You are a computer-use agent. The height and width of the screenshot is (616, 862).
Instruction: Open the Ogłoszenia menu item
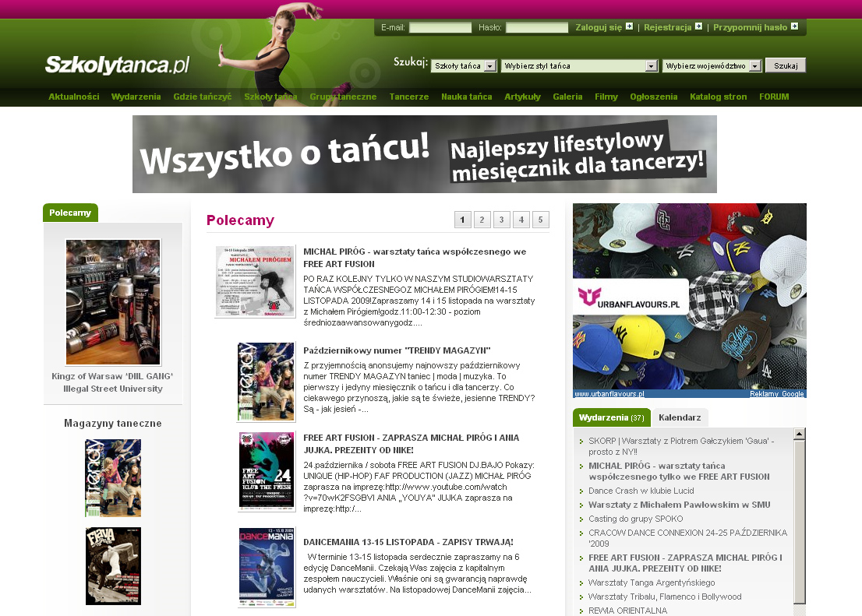point(654,97)
